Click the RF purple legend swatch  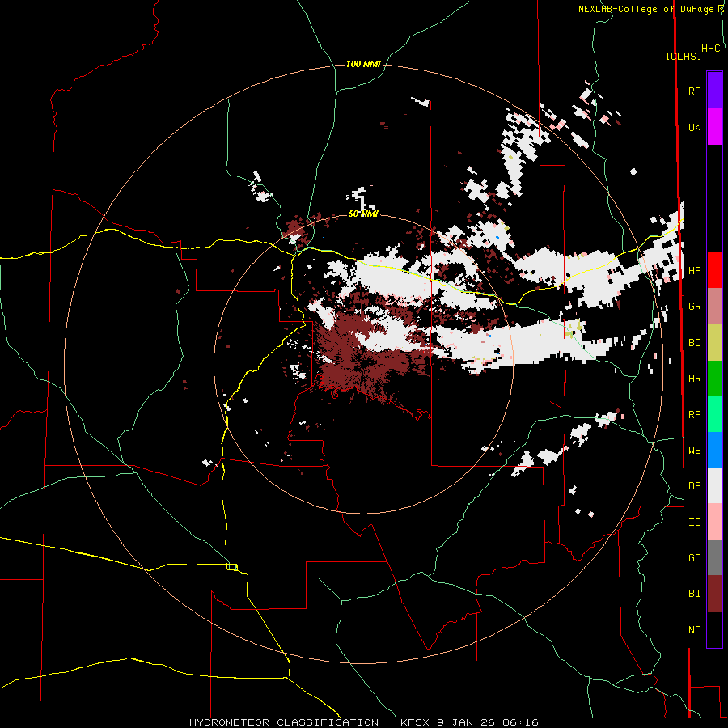tap(714, 91)
